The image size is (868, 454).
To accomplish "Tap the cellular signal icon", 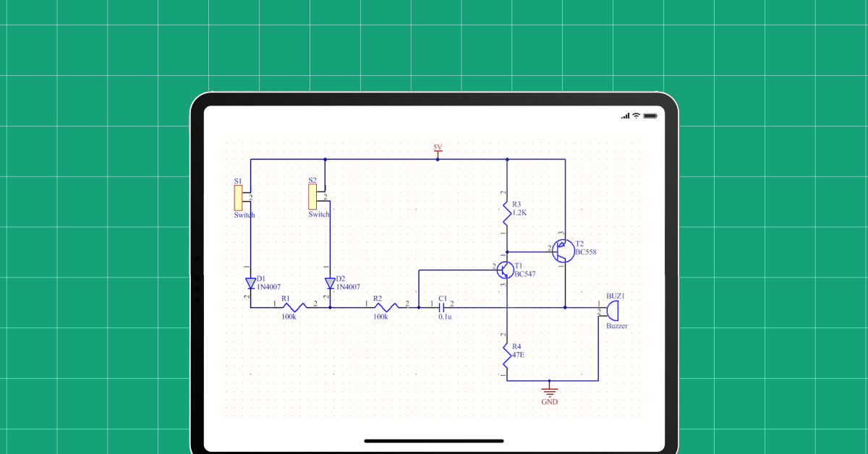I will (x=625, y=116).
